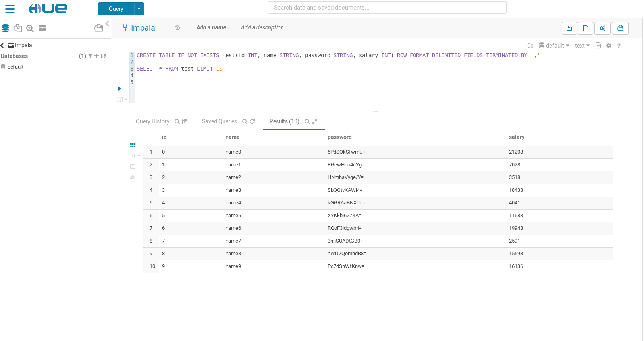This screenshot has width=644, height=341.
Task: Open query session settings gears
Action: tap(602, 28)
